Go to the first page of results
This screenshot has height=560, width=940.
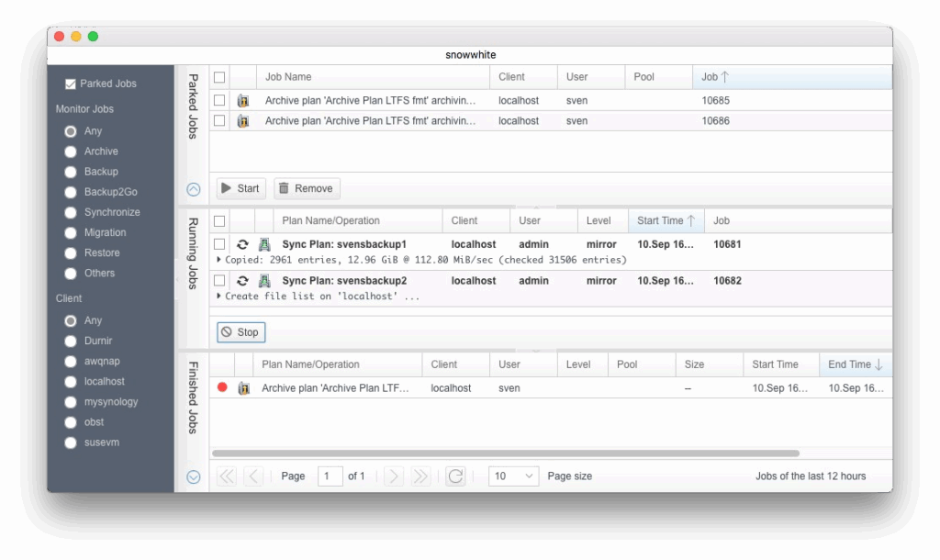pos(226,476)
